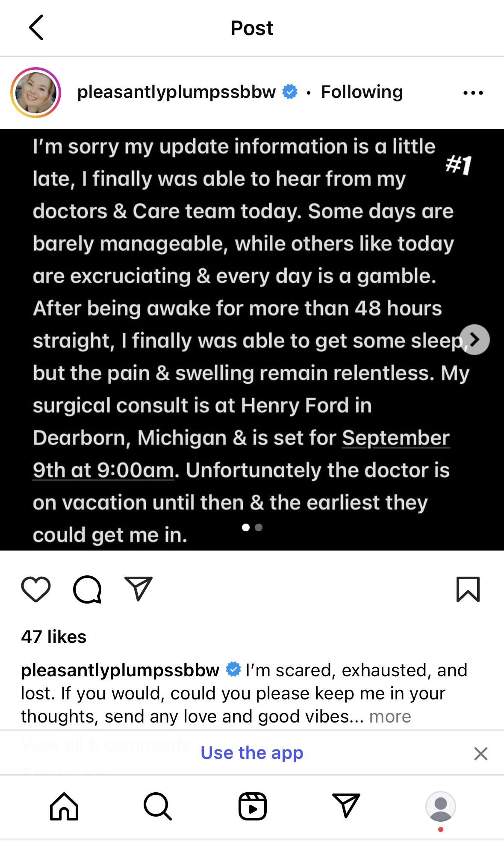Open Search tab in bottom navigation
The width and height of the screenshot is (504, 841).
pyautogui.click(x=158, y=806)
